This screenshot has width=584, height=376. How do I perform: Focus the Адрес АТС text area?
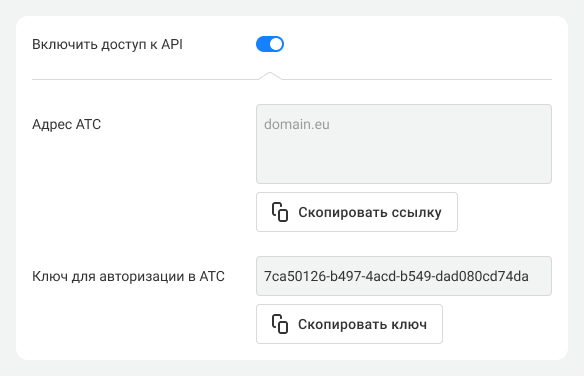[404, 144]
